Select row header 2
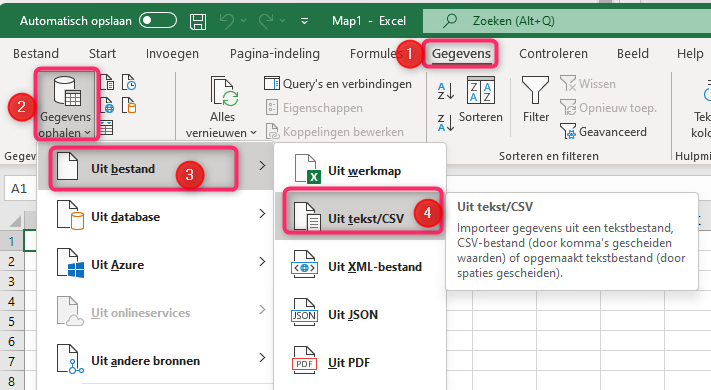The height and width of the screenshot is (390, 711). [x=11, y=262]
